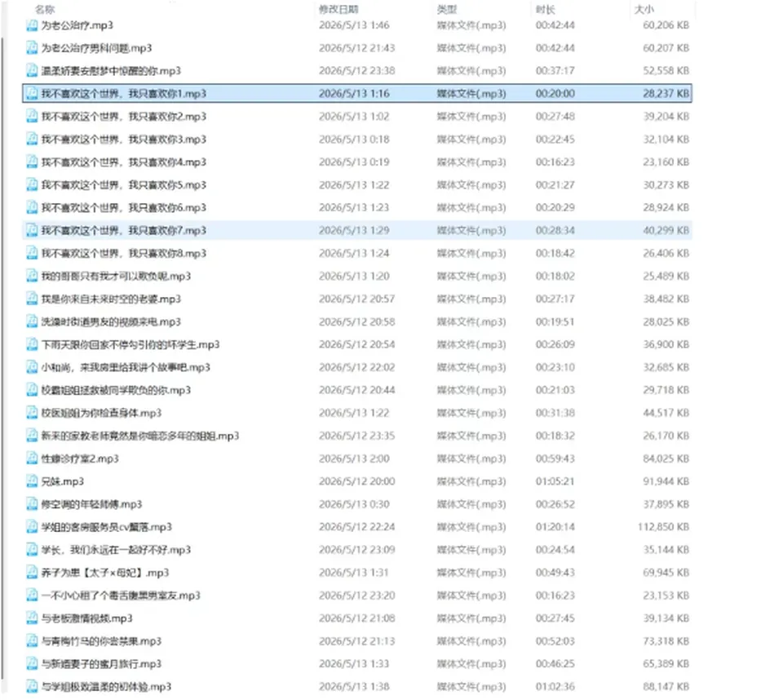Click the file name 我不喜欢这个世界，我只喜欢你4.mp3
The height and width of the screenshot is (700, 783).
pyautogui.click(x=124, y=162)
